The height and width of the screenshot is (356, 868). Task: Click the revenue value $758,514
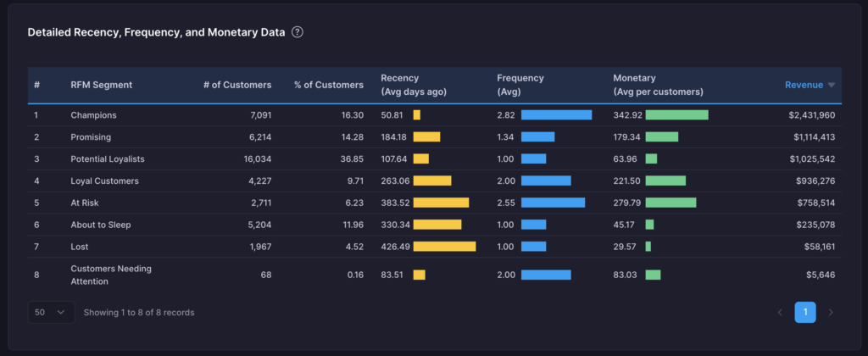[816, 203]
